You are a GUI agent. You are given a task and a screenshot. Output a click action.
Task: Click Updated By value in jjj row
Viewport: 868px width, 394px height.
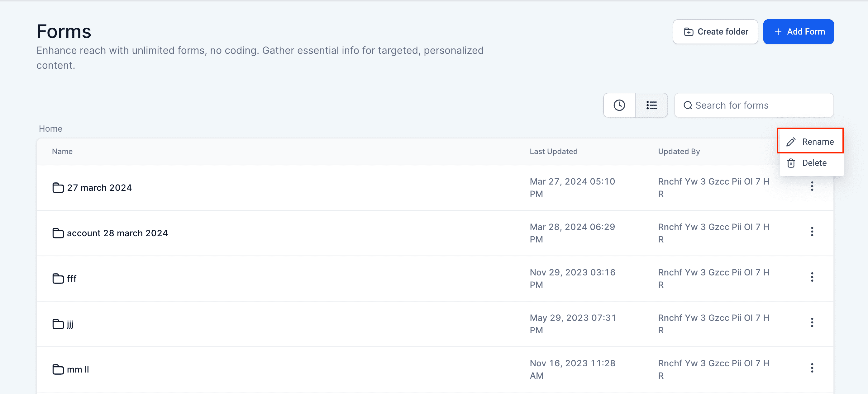714,324
